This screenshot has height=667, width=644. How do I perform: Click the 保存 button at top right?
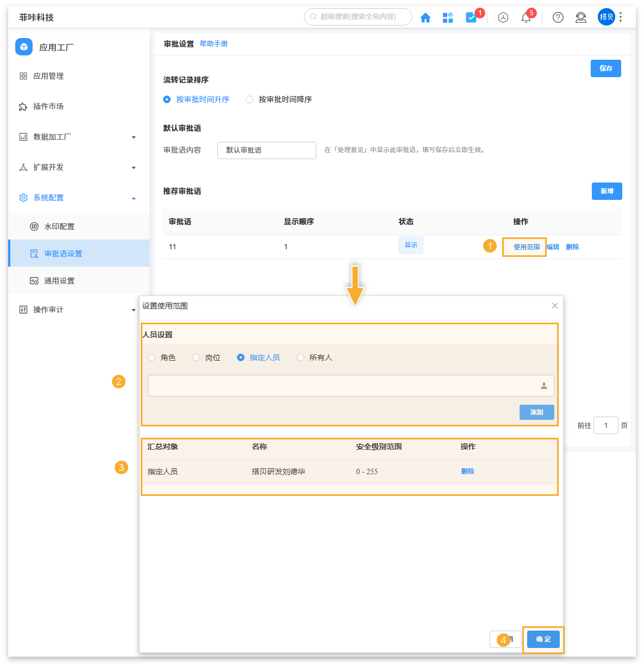[x=605, y=68]
